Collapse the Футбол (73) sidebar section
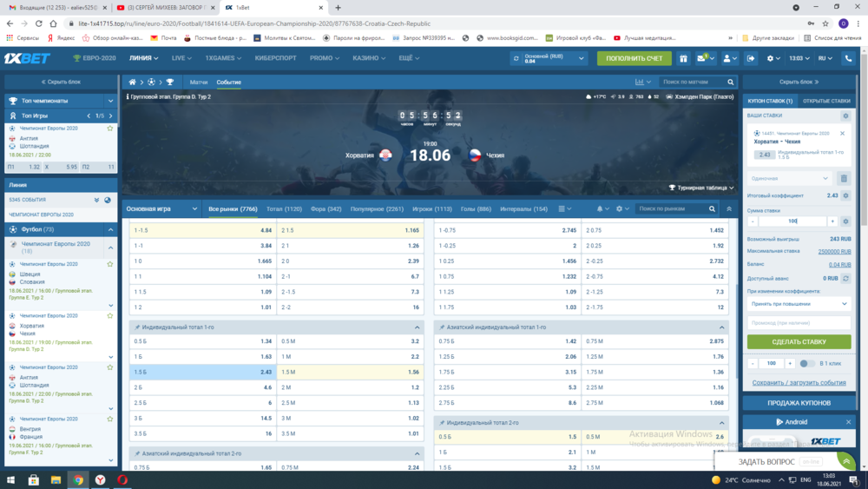The image size is (868, 489). click(111, 229)
